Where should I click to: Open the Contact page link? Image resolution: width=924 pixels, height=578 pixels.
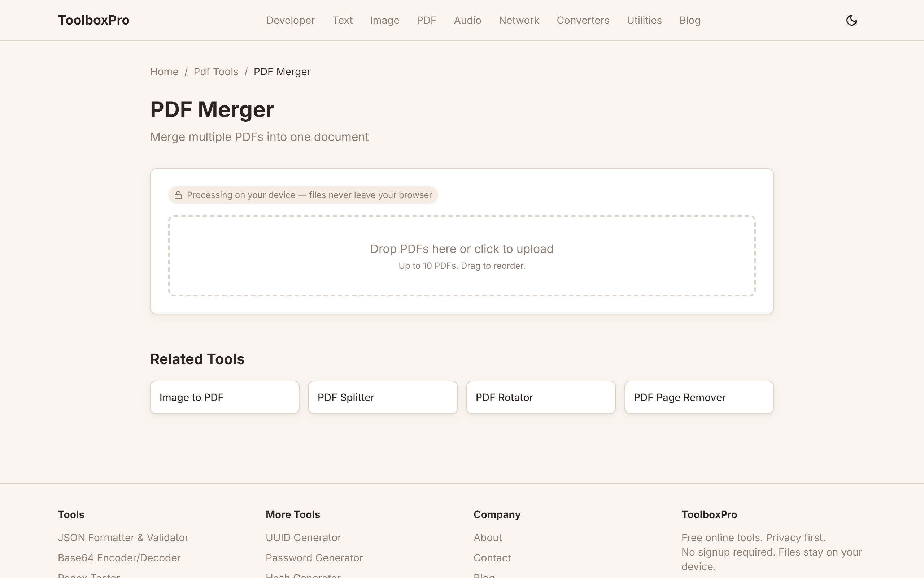(x=492, y=558)
